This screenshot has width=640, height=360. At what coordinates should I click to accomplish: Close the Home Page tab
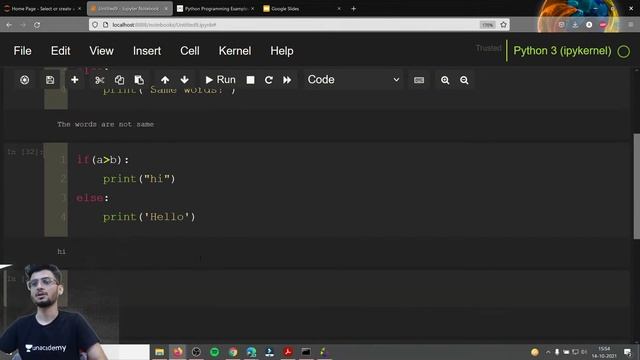tap(79, 9)
